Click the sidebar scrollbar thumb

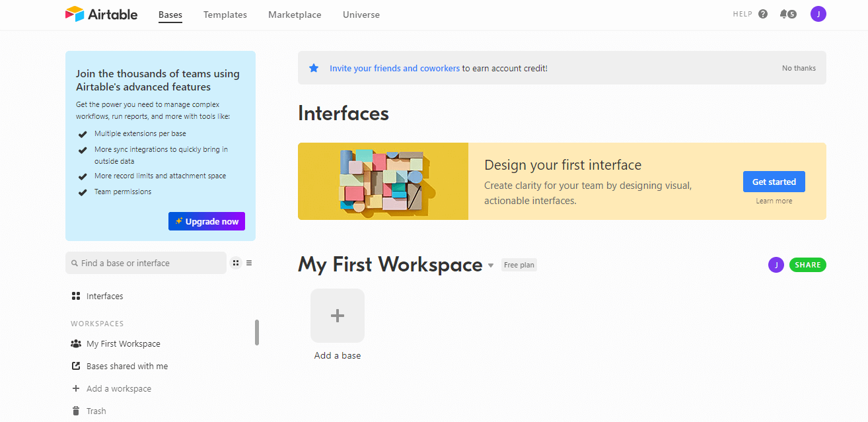258,333
